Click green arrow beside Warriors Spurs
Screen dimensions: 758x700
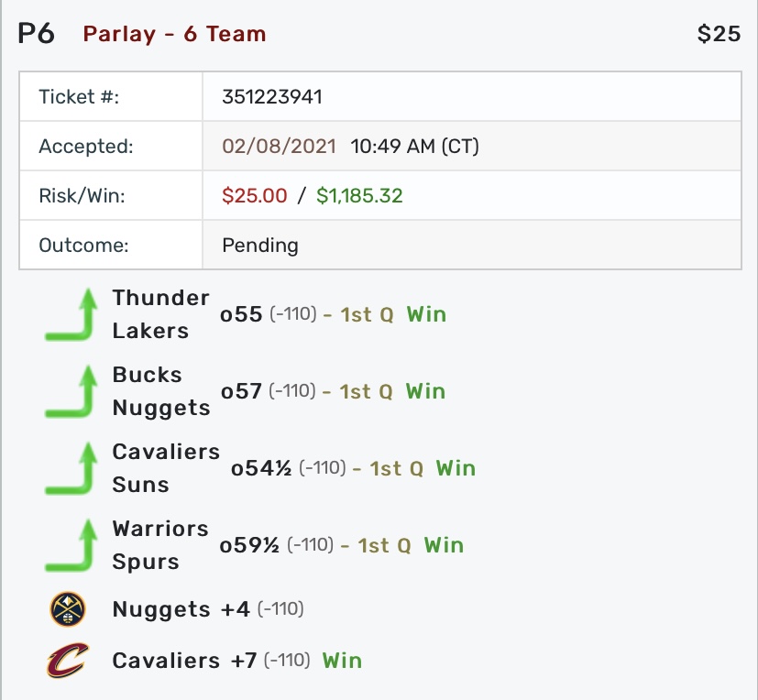click(72, 545)
